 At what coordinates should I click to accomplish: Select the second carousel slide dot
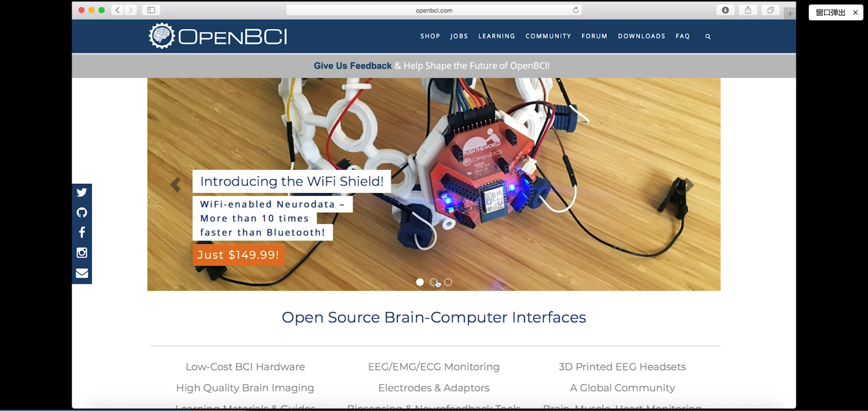(x=434, y=282)
